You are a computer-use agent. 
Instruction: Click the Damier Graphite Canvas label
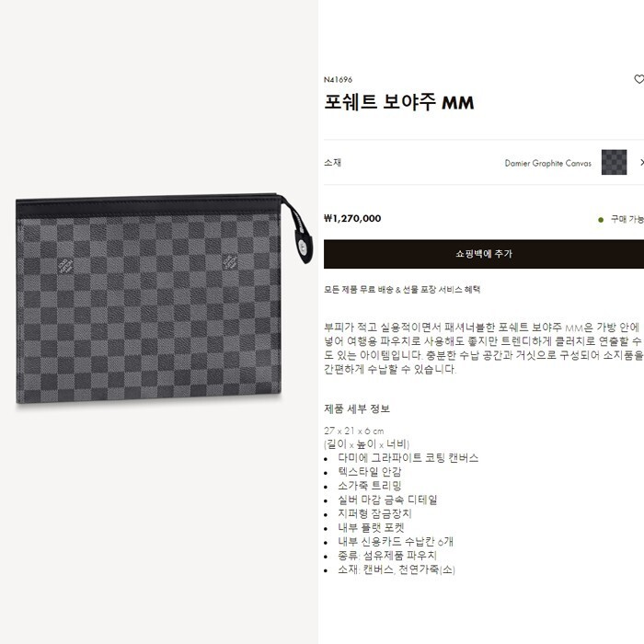(x=548, y=164)
